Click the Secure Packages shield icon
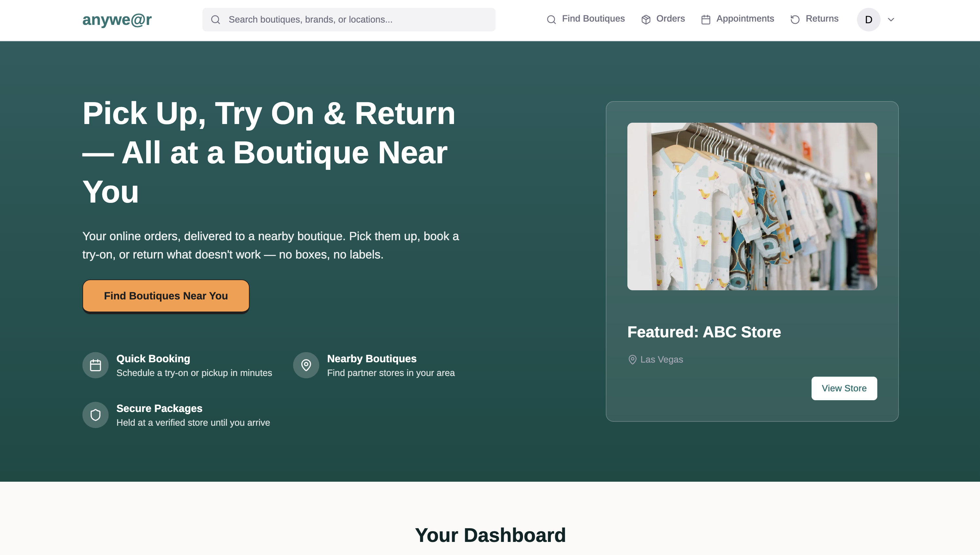Screen dimensions: 980x555 (x=95, y=415)
